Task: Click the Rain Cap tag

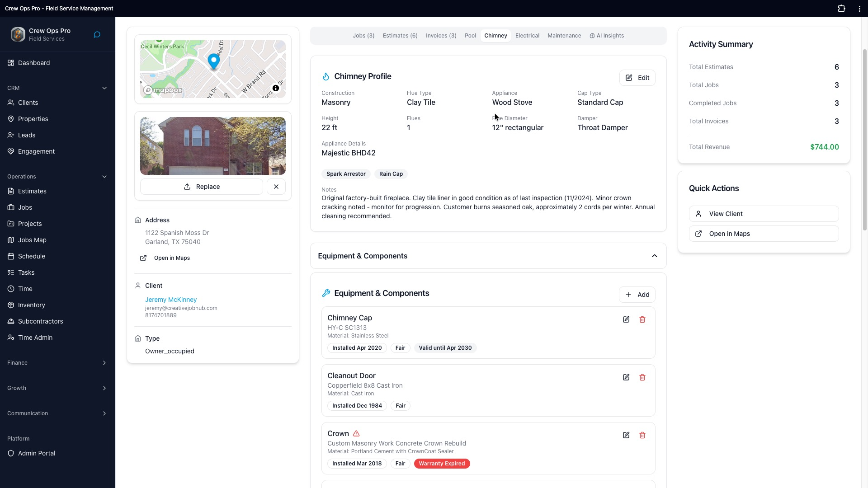Action: pos(391,174)
